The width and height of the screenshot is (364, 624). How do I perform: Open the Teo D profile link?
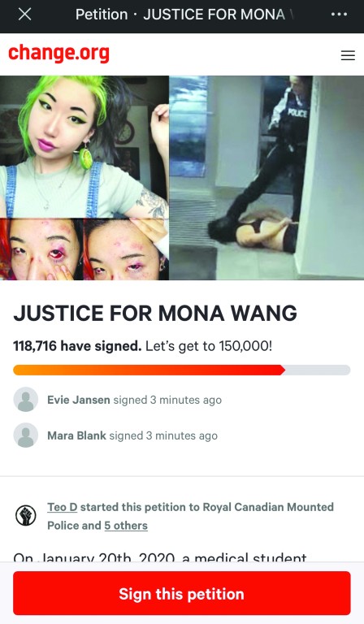62,507
